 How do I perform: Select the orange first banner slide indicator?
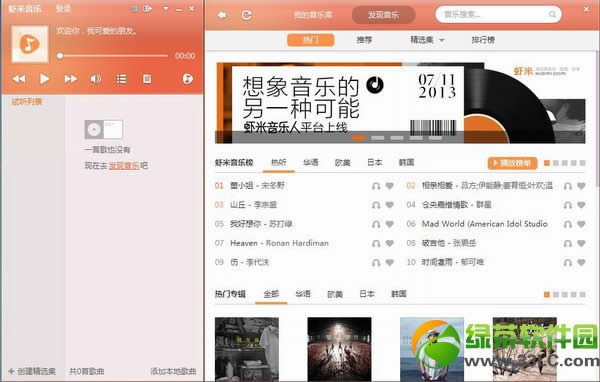pyautogui.click(x=358, y=138)
